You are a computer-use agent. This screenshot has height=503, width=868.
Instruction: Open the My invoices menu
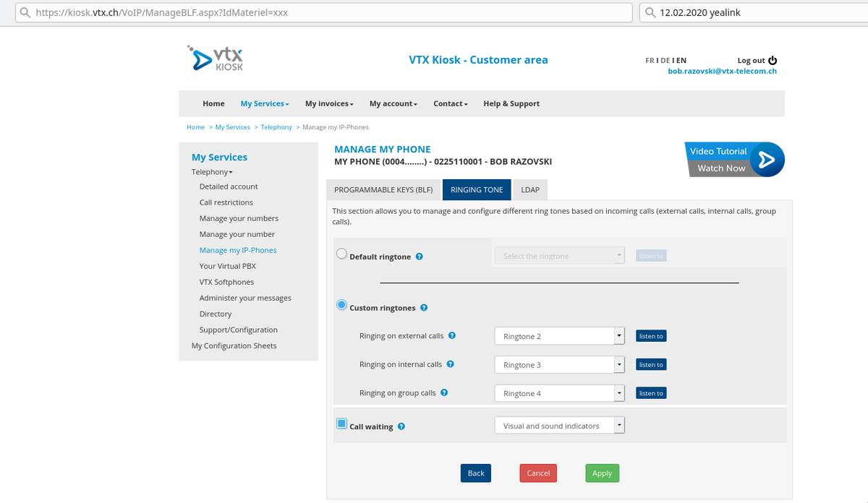click(329, 103)
